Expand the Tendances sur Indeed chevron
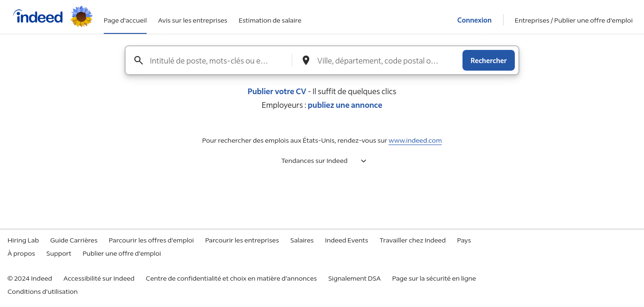Image resolution: width=644 pixels, height=307 pixels. pos(363,161)
